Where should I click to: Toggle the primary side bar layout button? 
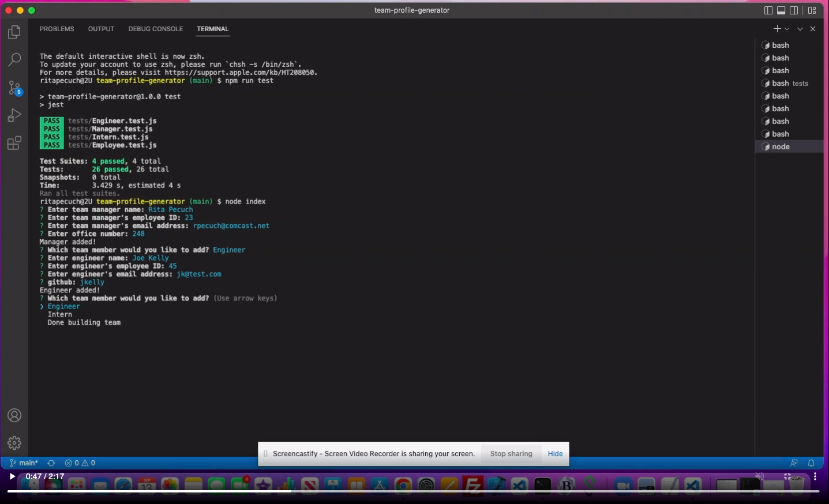pyautogui.click(x=768, y=10)
